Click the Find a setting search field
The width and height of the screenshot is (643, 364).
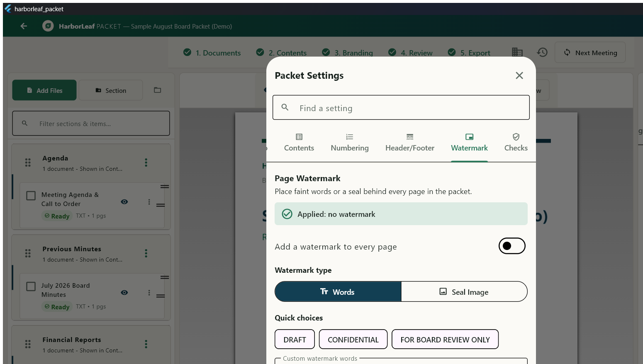(x=401, y=108)
